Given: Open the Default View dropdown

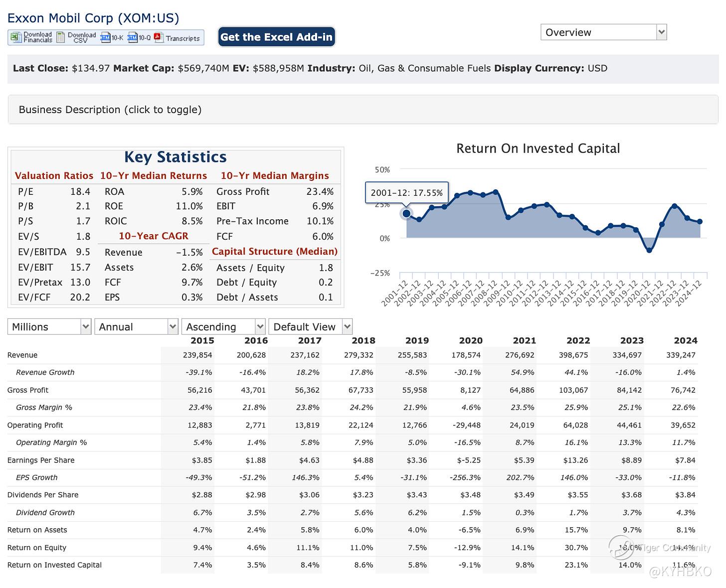Looking at the screenshot, I should coord(310,327).
